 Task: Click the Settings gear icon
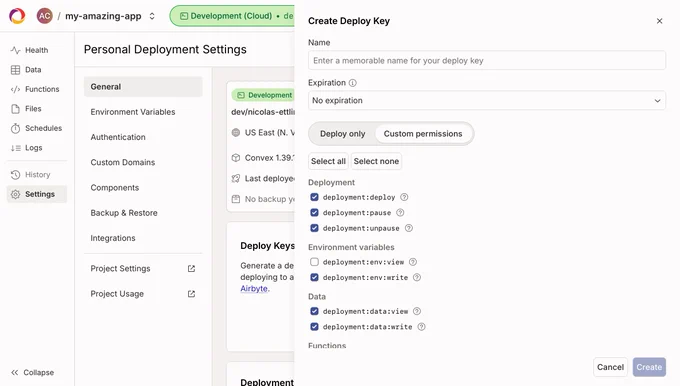click(x=15, y=194)
